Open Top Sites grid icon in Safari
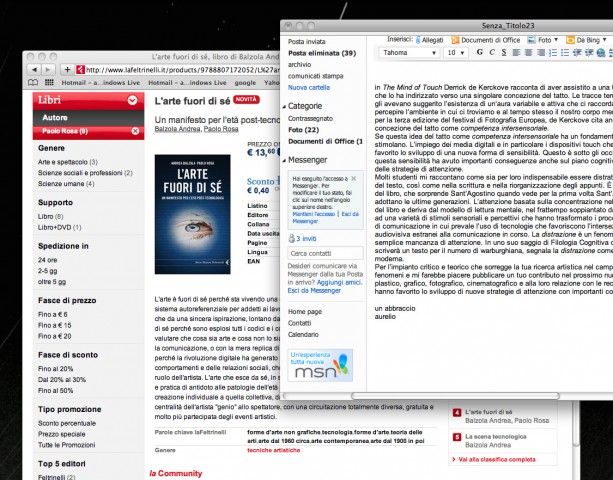This screenshot has height=480, width=613. click(x=49, y=82)
